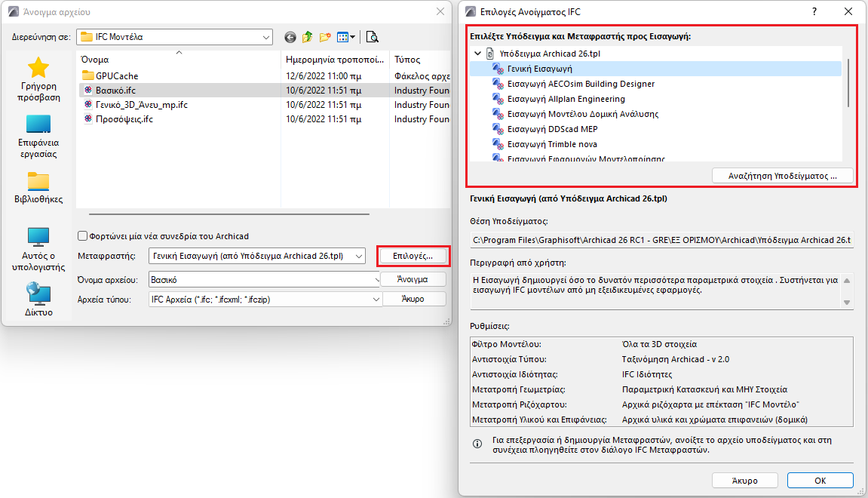Image resolution: width=868 pixels, height=498 pixels.
Task: Open the Όνομα αρχείου dropdown arrow
Action: coord(377,280)
